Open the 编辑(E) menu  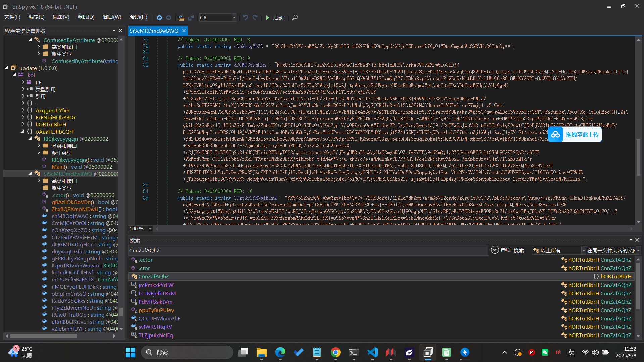point(37,17)
